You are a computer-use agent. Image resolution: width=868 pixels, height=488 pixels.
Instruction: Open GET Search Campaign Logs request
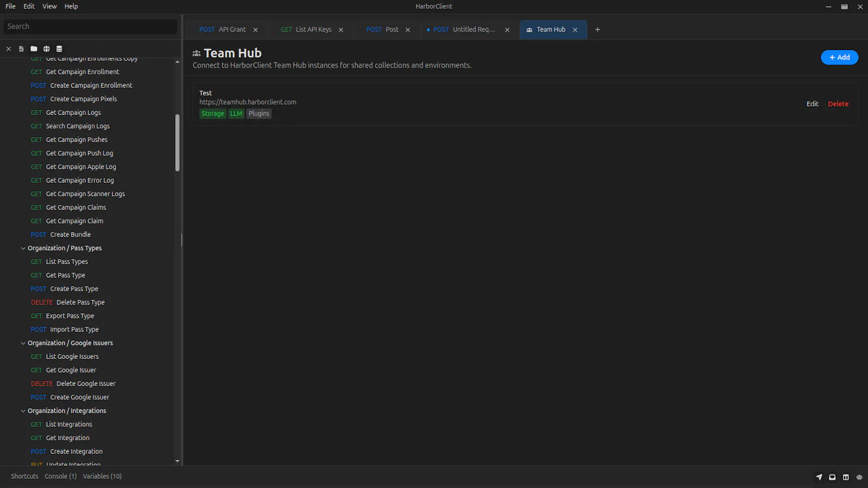pyautogui.click(x=70, y=126)
